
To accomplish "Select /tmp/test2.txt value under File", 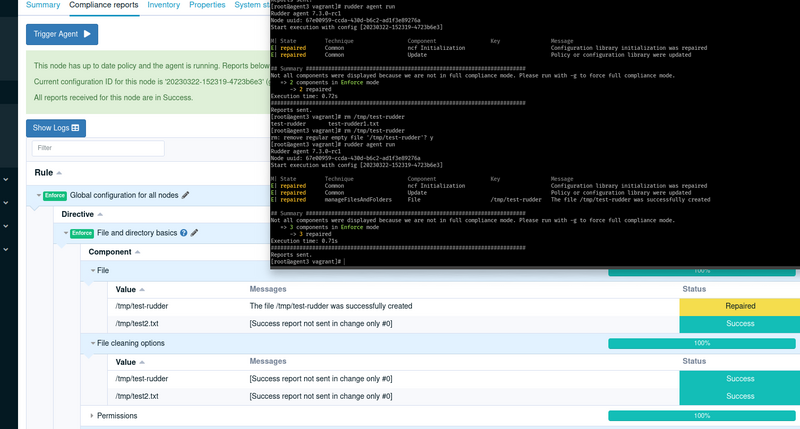I will (x=137, y=323).
